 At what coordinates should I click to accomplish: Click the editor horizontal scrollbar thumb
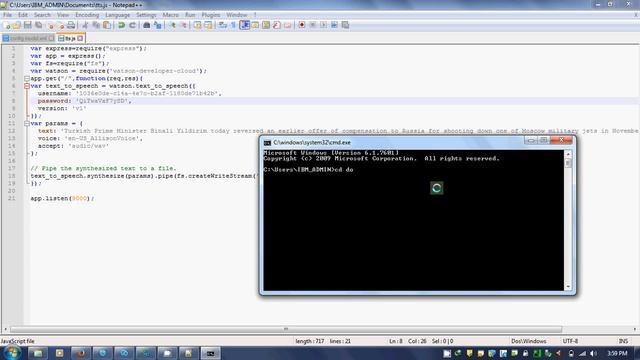(286, 329)
